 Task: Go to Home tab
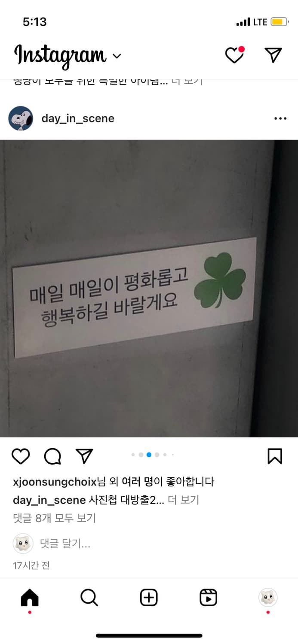30,598
